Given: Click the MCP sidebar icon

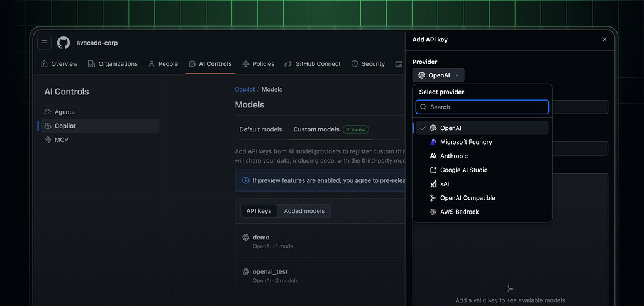Looking at the screenshot, I should pyautogui.click(x=48, y=140).
